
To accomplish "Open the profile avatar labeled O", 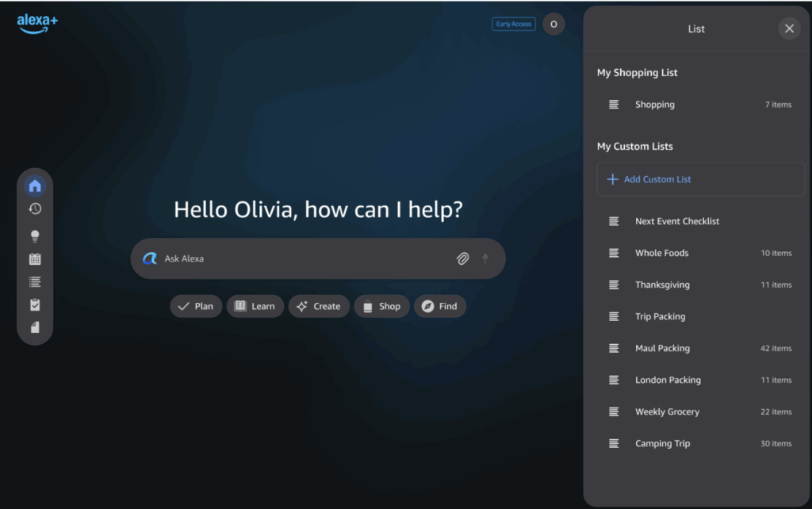I will 553,24.
